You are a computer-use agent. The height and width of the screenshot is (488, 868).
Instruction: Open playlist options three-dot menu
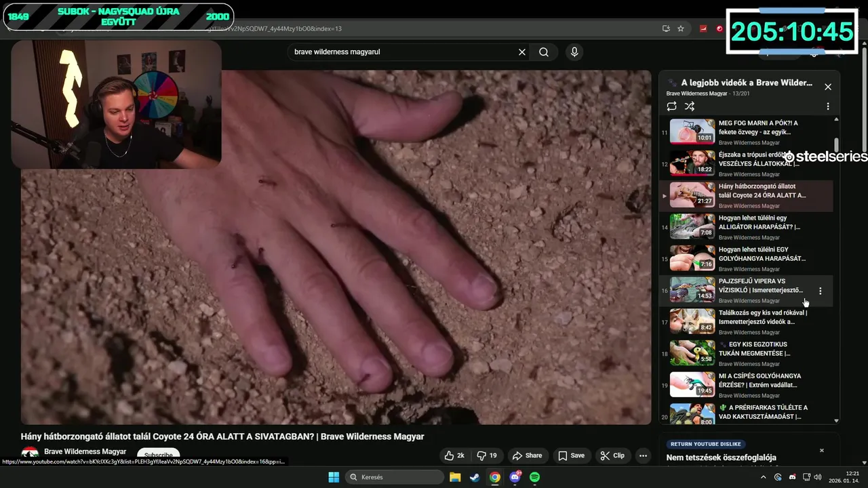[828, 106]
